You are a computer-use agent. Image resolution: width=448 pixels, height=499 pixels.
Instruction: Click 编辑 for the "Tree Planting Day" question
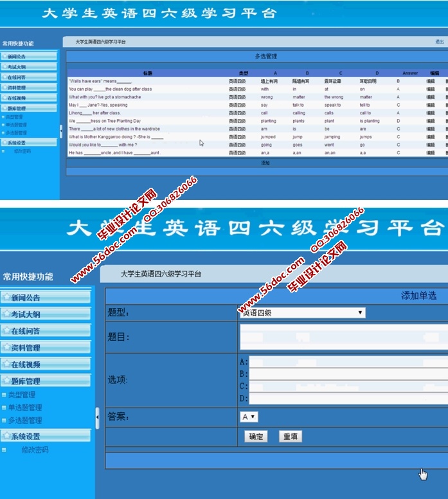(x=431, y=121)
